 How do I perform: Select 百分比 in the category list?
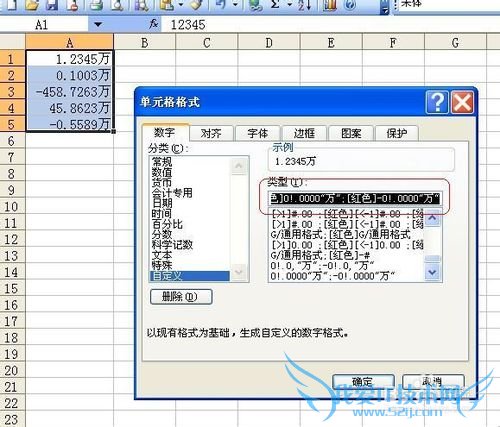pyautogui.click(x=167, y=224)
